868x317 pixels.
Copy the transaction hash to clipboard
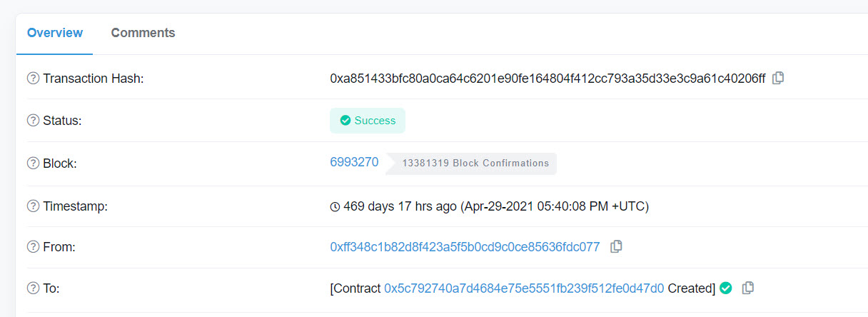point(778,78)
